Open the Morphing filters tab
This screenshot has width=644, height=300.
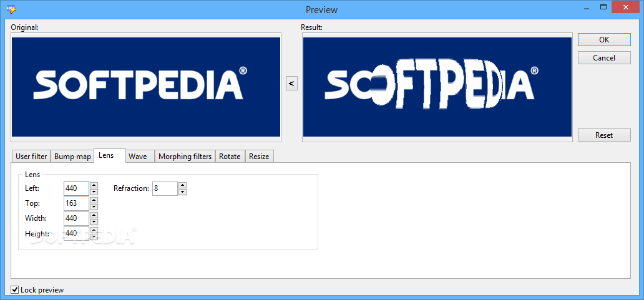click(185, 157)
